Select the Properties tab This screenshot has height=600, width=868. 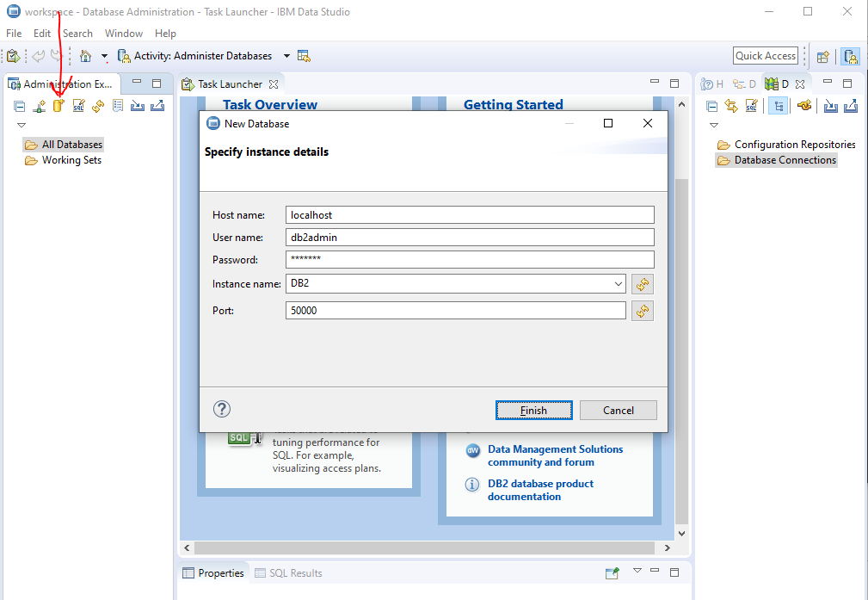coord(213,572)
